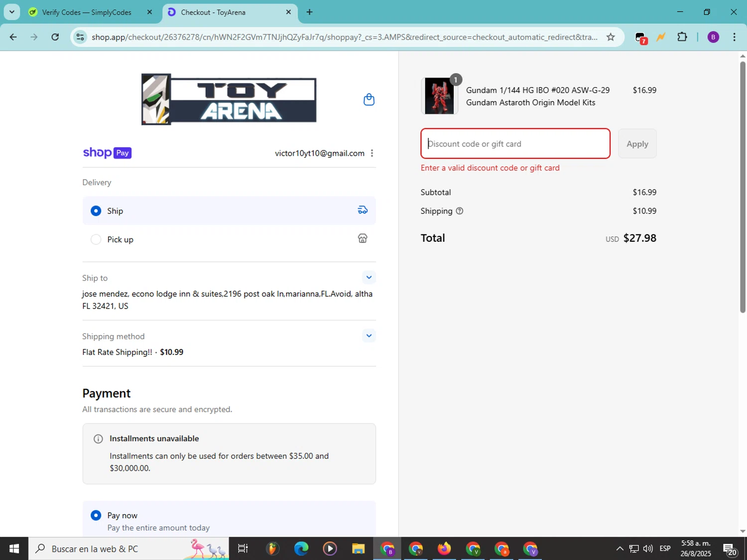The height and width of the screenshot is (560, 747).
Task: Bookmark this page with star icon
Action: [x=611, y=37]
